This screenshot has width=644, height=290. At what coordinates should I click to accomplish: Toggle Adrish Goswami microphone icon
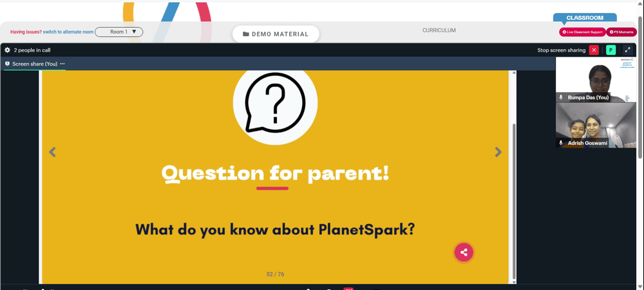click(x=561, y=143)
